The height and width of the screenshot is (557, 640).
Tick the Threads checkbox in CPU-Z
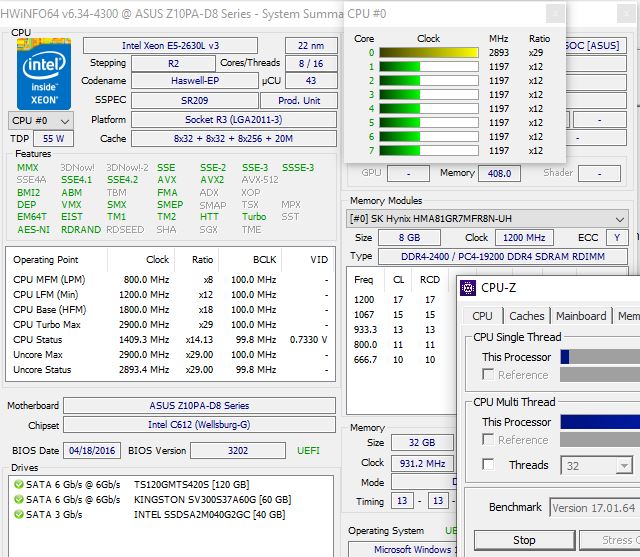(x=488, y=464)
